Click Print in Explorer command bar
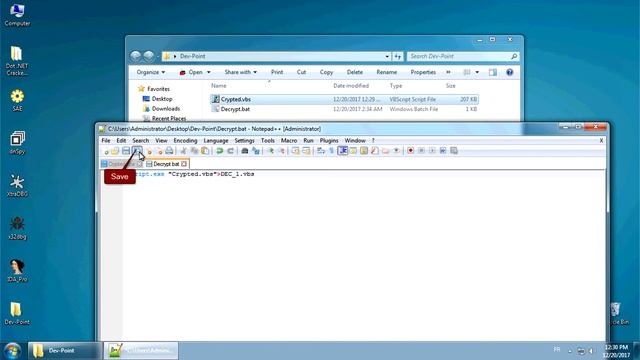Viewport: 640px width, 360px height. 277,72
